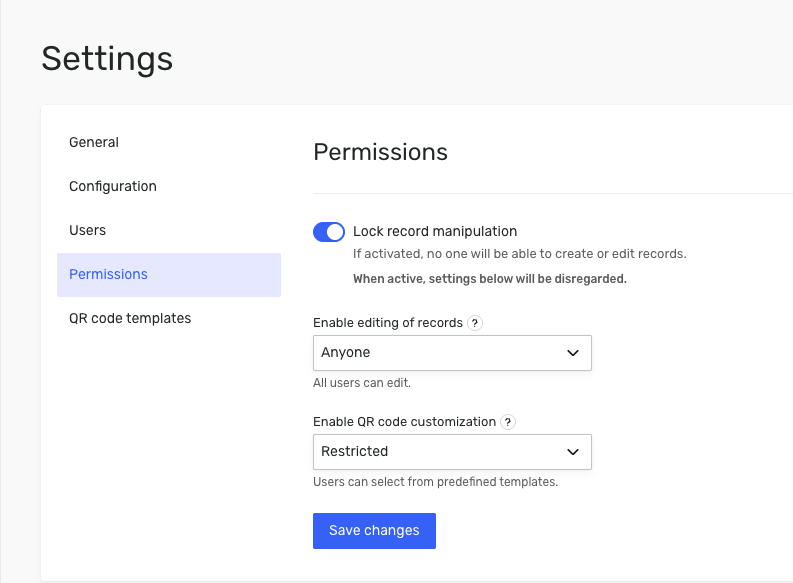Open QR code templates from the sidebar
Image resolution: width=793 pixels, height=583 pixels.
(130, 319)
